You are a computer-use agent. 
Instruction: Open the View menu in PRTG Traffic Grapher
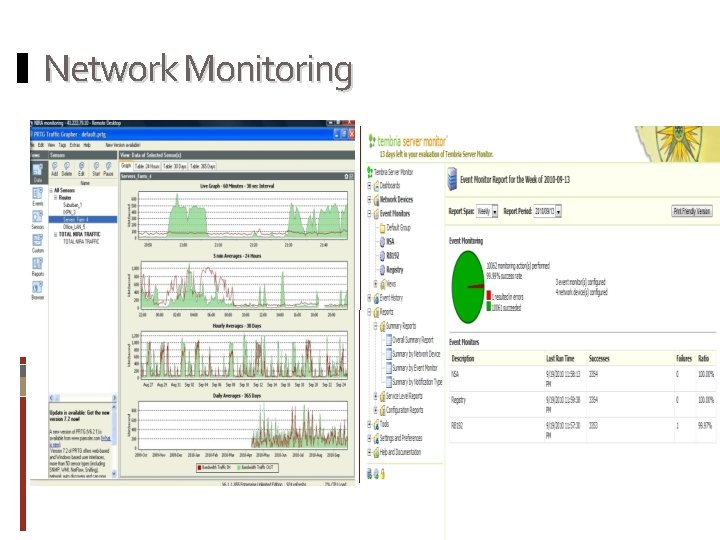click(51, 145)
